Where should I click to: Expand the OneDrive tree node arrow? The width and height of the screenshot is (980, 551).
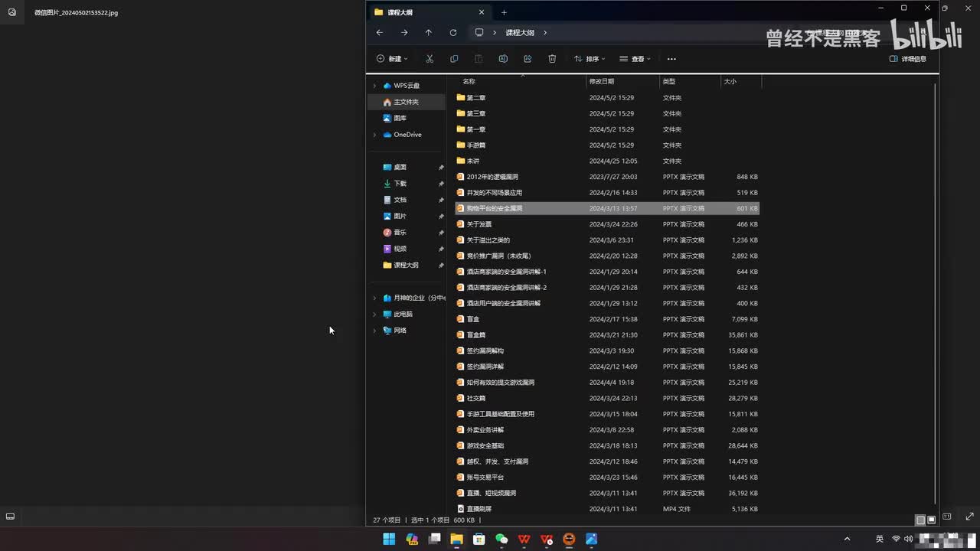374,135
